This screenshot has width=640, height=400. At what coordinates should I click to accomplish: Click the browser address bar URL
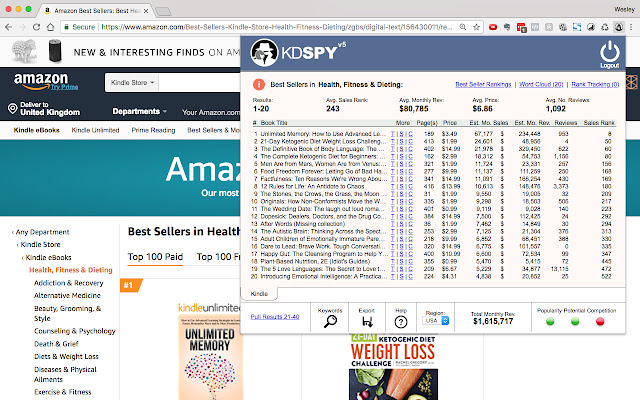tap(277, 27)
